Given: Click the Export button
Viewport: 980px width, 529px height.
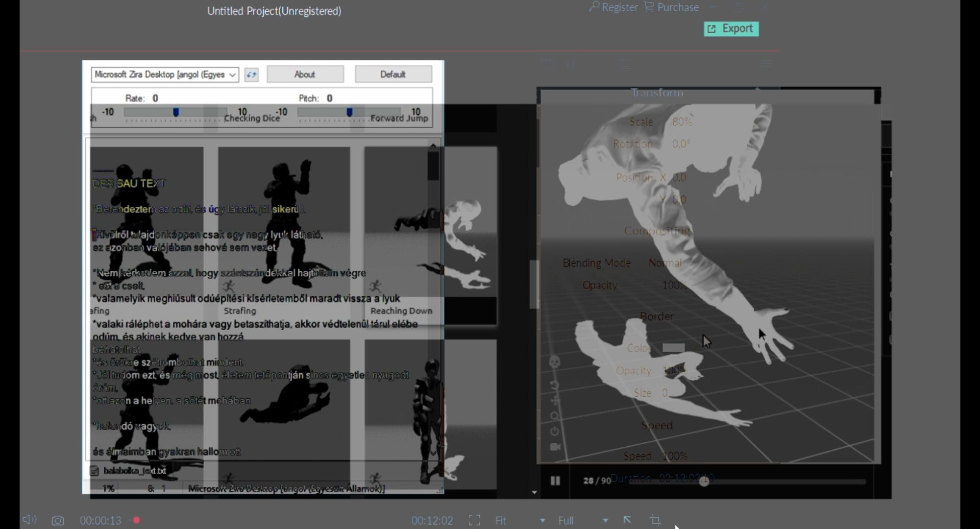Looking at the screenshot, I should 731,29.
